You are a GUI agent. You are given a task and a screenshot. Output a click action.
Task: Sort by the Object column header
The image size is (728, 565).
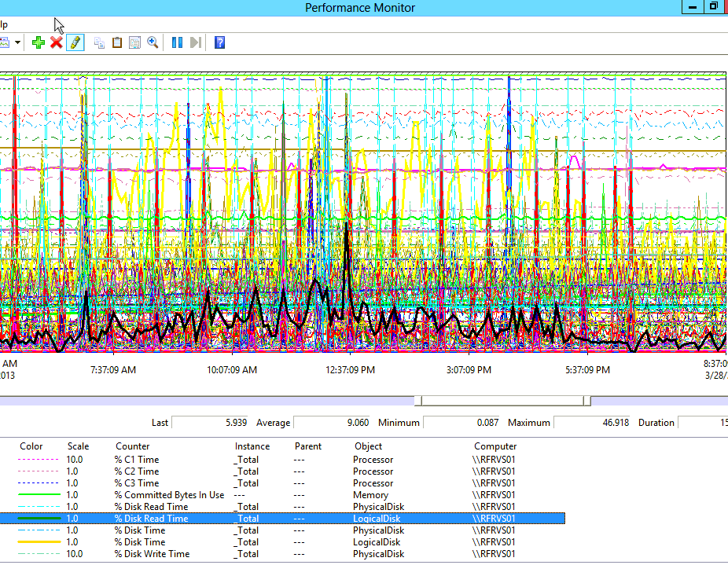(x=368, y=446)
